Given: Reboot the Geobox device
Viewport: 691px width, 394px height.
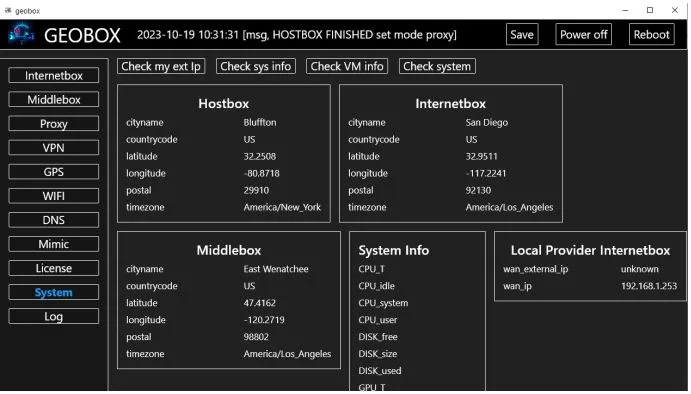Looking at the screenshot, I should pyautogui.click(x=652, y=34).
